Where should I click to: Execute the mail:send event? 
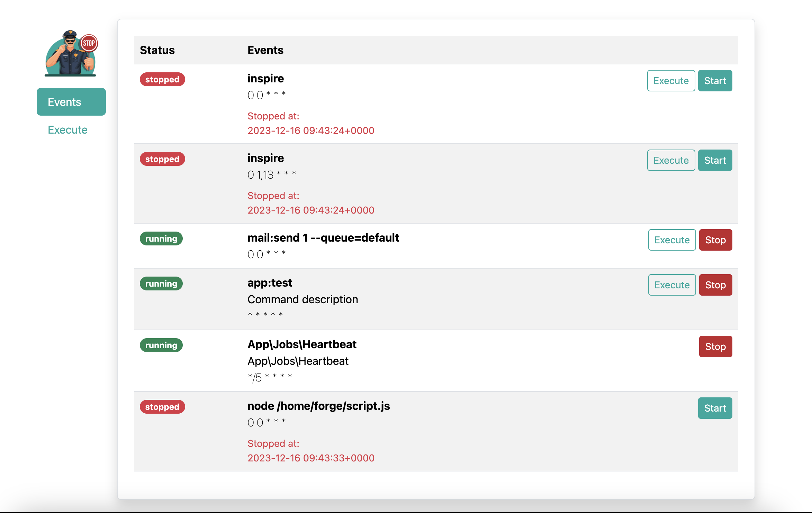[672, 240]
